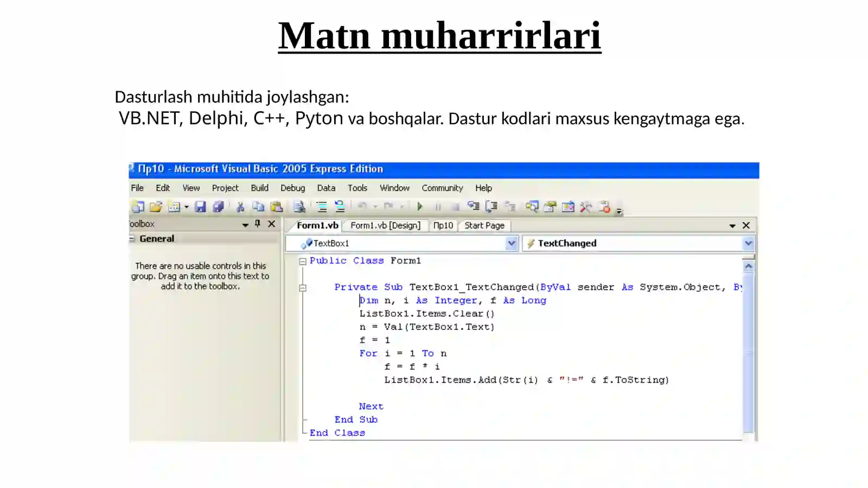Open the Community menu

[x=442, y=188]
